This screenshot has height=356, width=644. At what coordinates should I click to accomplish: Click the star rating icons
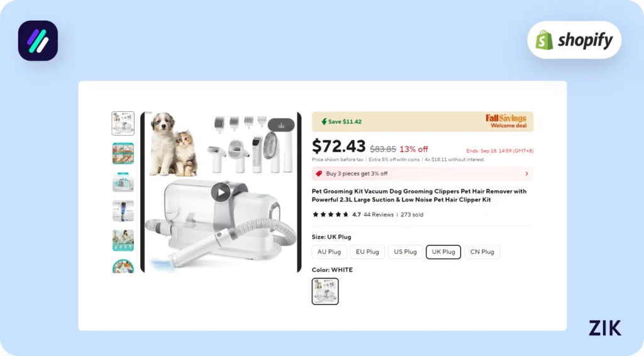331,214
